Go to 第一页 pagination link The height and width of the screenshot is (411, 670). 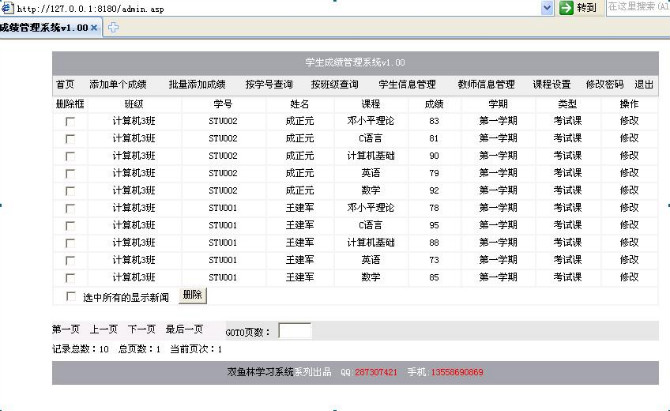pyautogui.click(x=66, y=329)
